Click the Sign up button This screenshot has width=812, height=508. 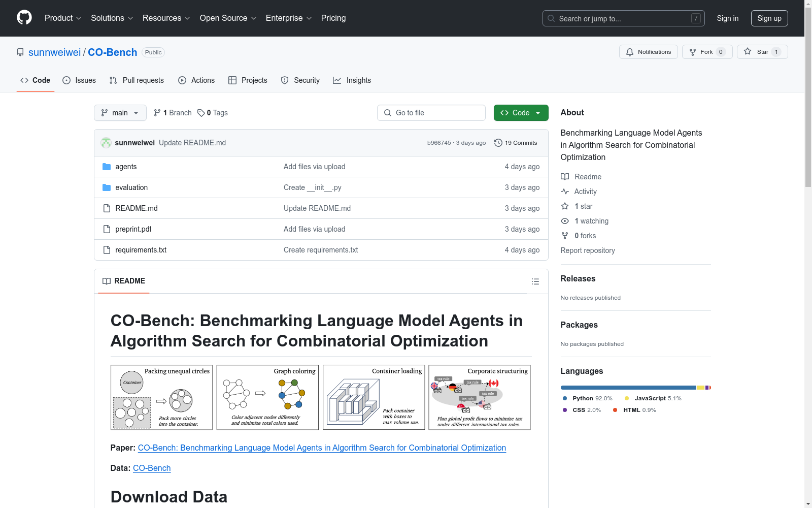click(769, 18)
